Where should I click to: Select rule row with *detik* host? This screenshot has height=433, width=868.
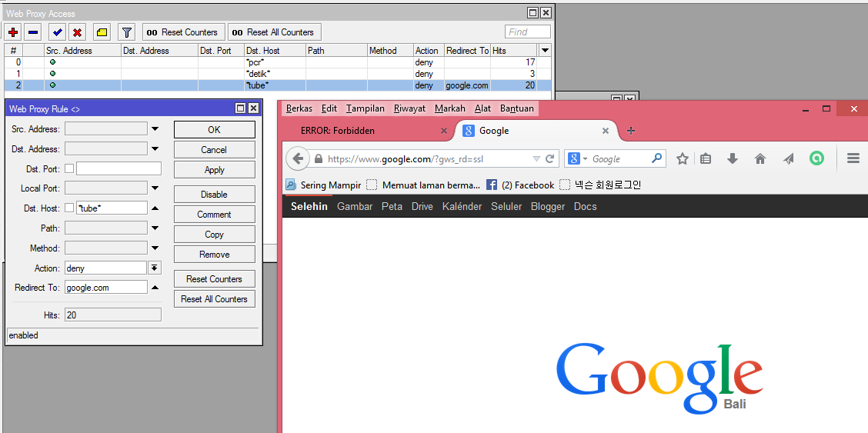coord(278,74)
